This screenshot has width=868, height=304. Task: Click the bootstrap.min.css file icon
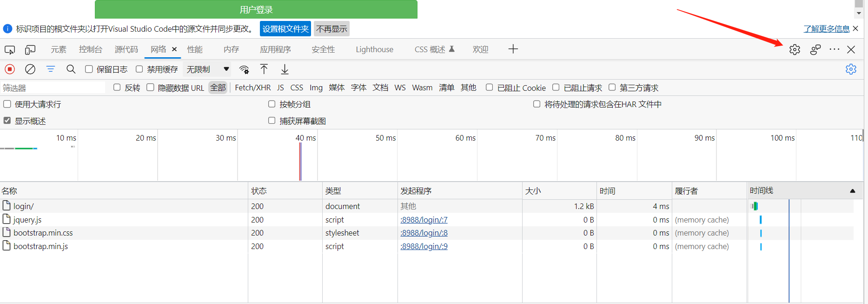(x=7, y=232)
